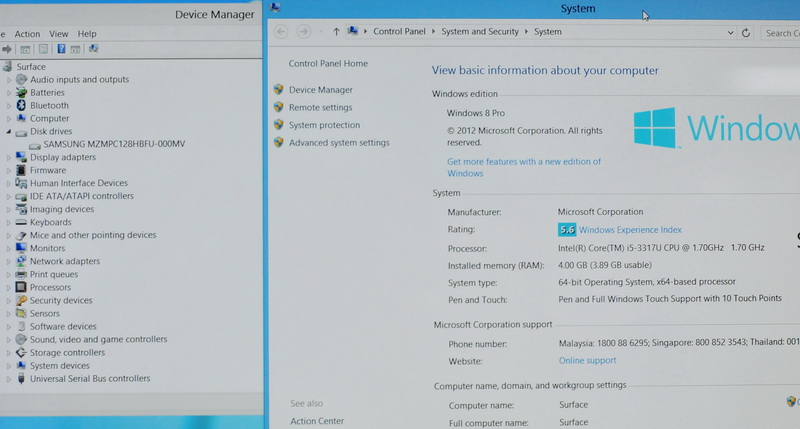Open the Help menu in Device Manager

(x=87, y=34)
